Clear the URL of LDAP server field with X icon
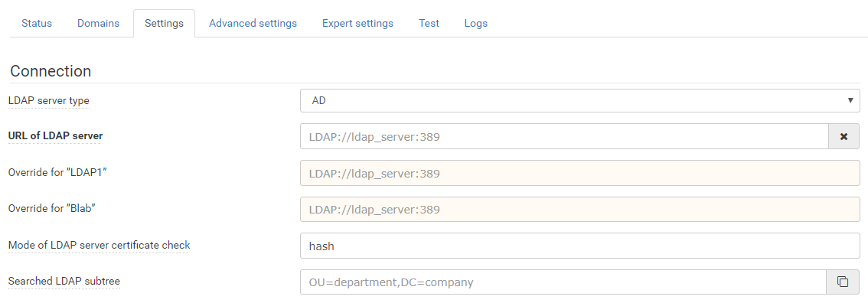868x303 pixels. click(844, 136)
